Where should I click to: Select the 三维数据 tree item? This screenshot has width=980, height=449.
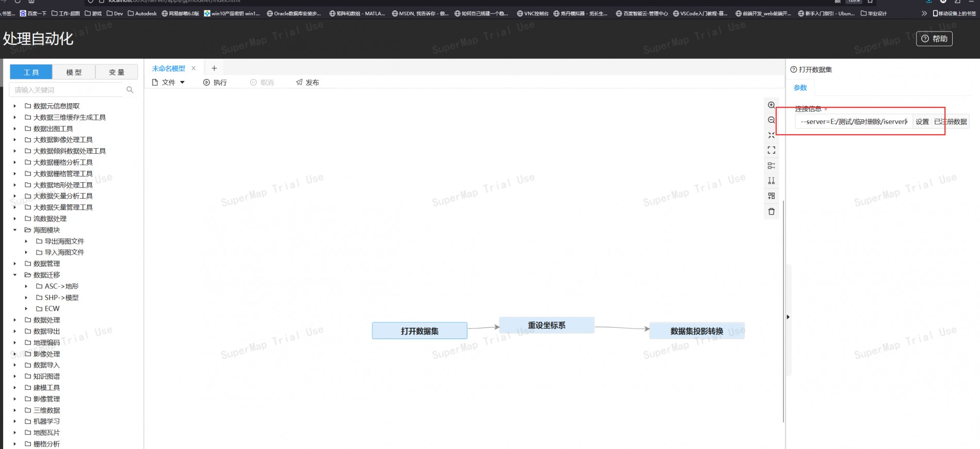tap(46, 410)
